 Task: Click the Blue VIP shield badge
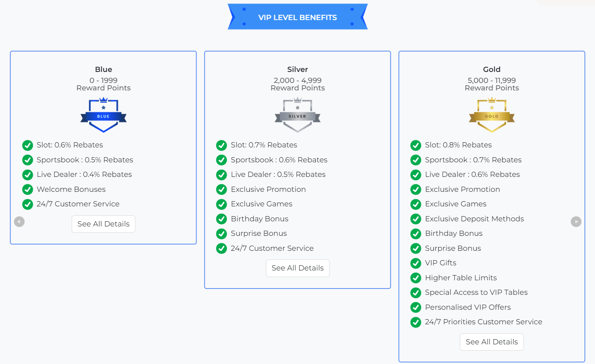(103, 115)
